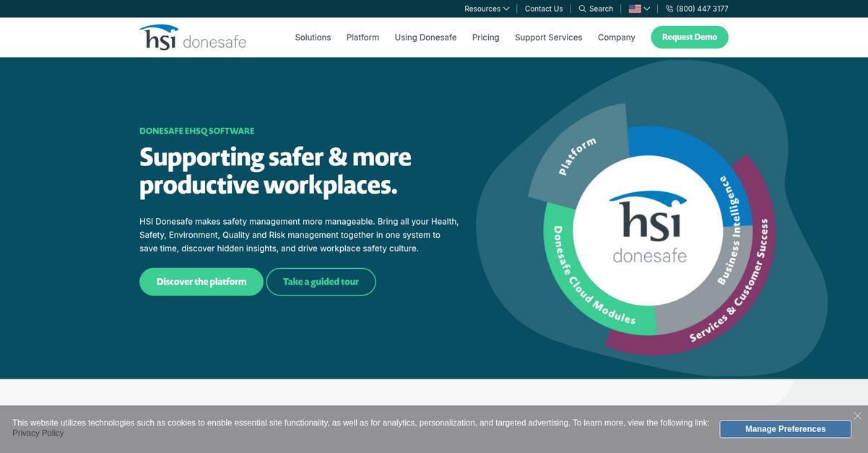Screen dimensions: 868x453
Task: Open the Platform menu
Action: [x=363, y=38]
